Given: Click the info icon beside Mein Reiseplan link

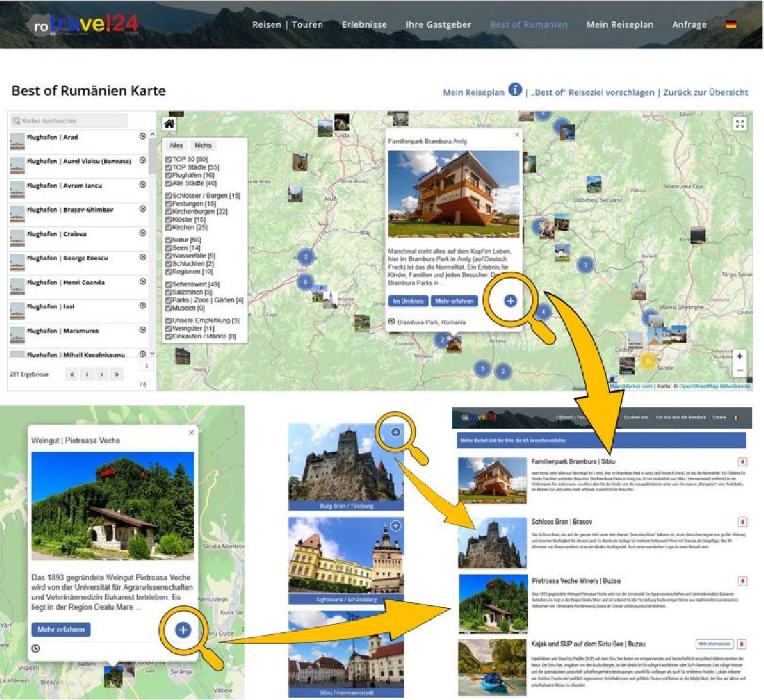Looking at the screenshot, I should tap(515, 90).
